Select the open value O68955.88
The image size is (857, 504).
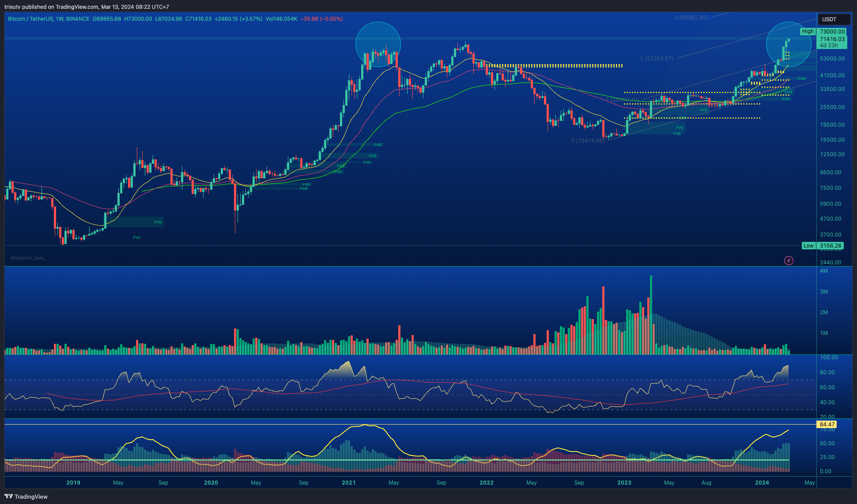(x=106, y=19)
